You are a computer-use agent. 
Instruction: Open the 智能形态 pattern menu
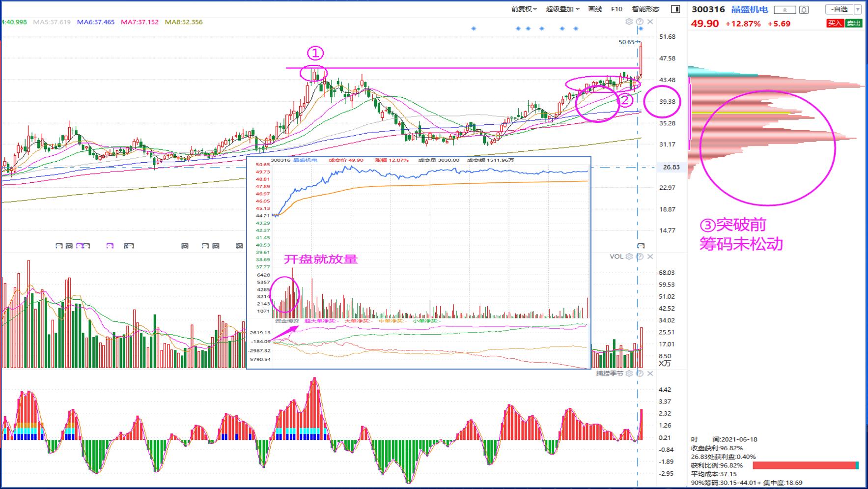(x=645, y=9)
